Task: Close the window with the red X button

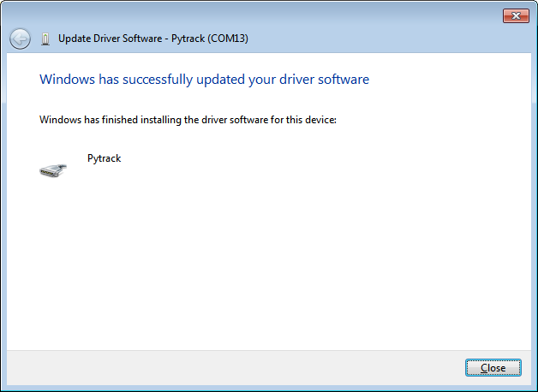Action: [515, 15]
